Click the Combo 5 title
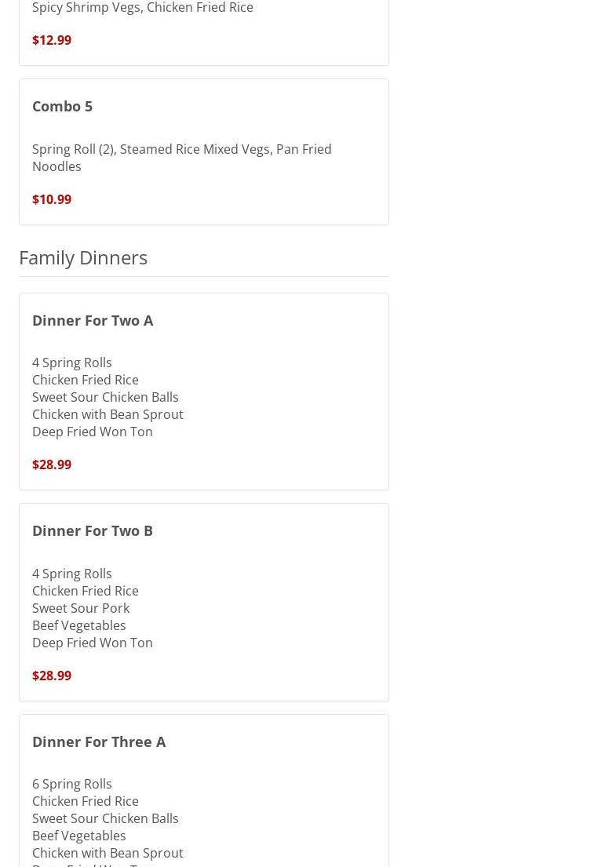The height and width of the screenshot is (867, 616). (62, 106)
